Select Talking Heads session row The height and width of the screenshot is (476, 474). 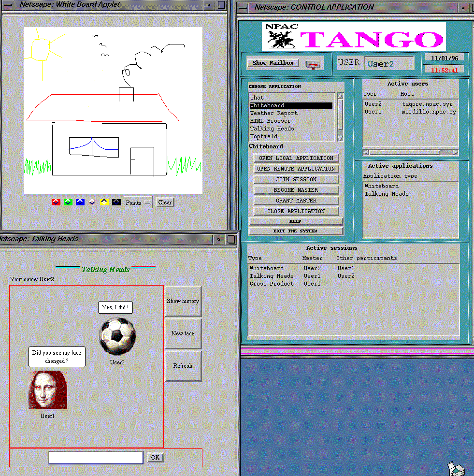(x=354, y=276)
